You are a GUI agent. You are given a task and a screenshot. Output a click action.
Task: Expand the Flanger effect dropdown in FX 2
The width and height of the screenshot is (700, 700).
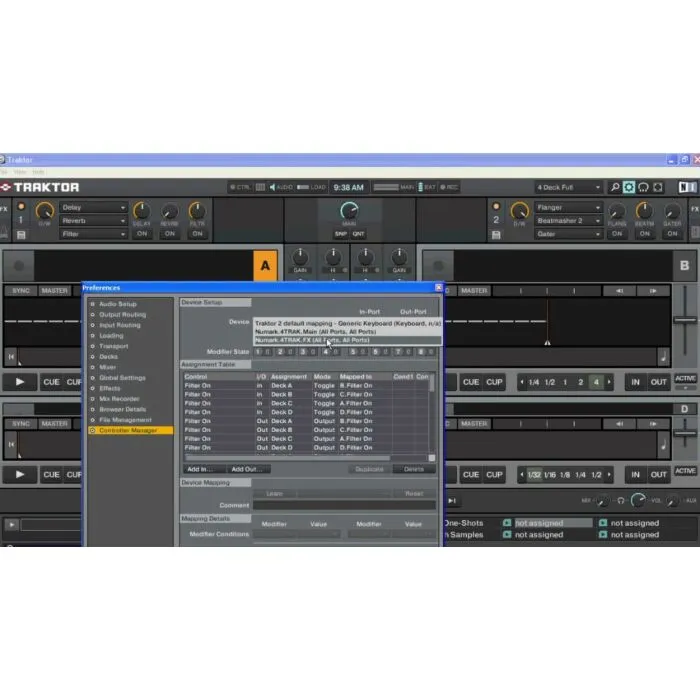[x=569, y=208]
